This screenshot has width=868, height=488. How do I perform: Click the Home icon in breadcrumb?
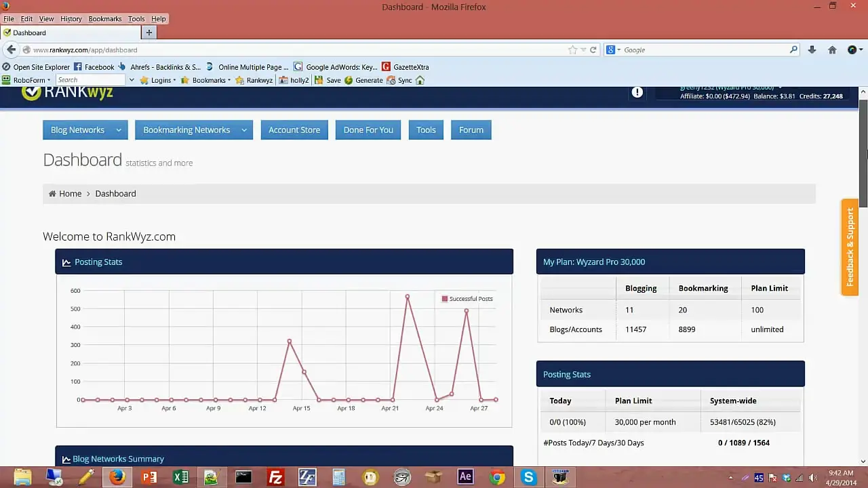[x=52, y=194]
